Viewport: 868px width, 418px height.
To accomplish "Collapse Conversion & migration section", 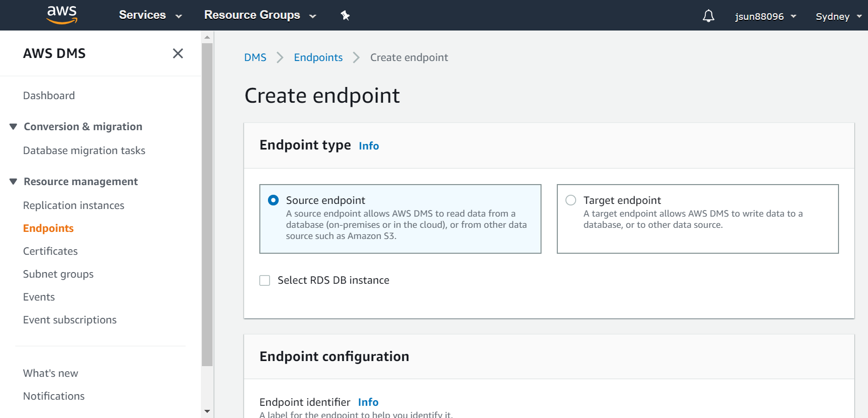I will click(x=14, y=127).
